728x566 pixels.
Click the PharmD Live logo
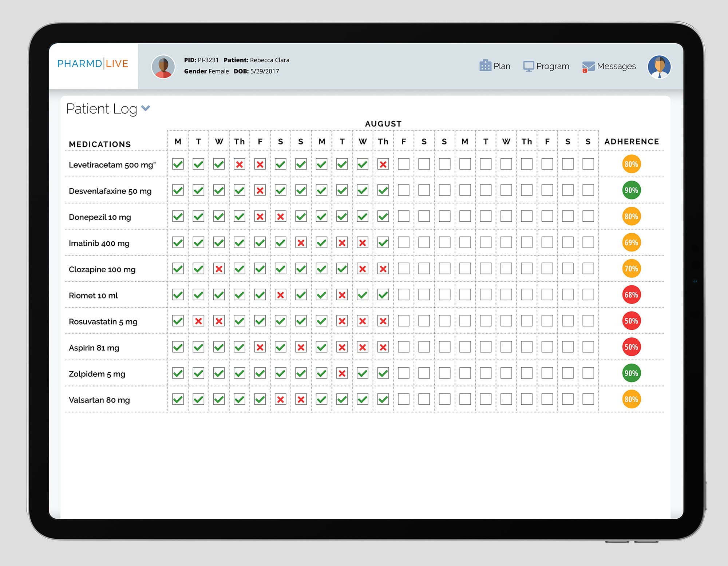coord(93,64)
